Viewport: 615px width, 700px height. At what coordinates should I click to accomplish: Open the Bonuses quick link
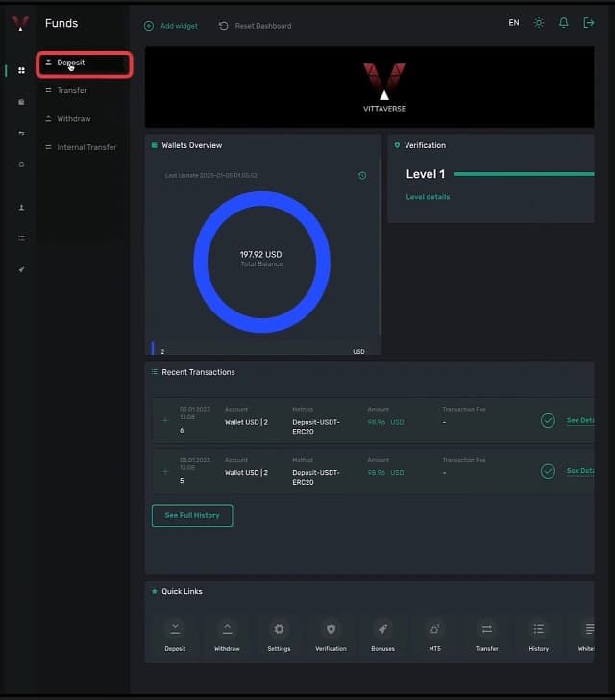tap(382, 637)
